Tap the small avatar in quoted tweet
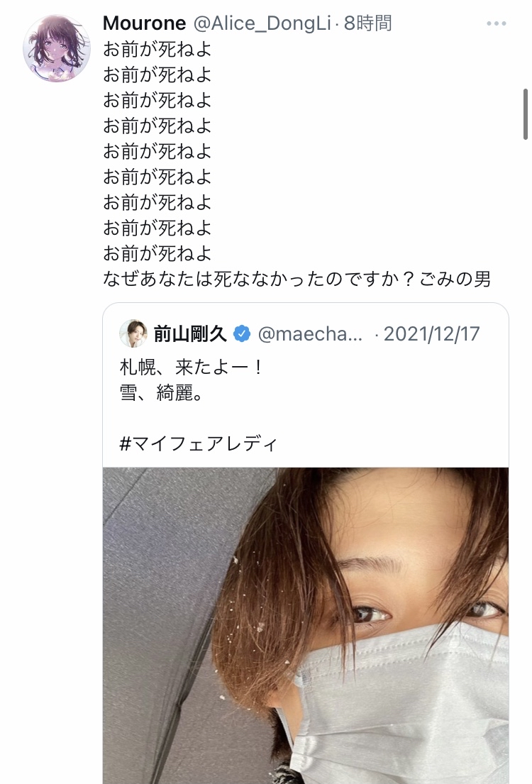Screen dimensions: 532x784 click(x=133, y=333)
